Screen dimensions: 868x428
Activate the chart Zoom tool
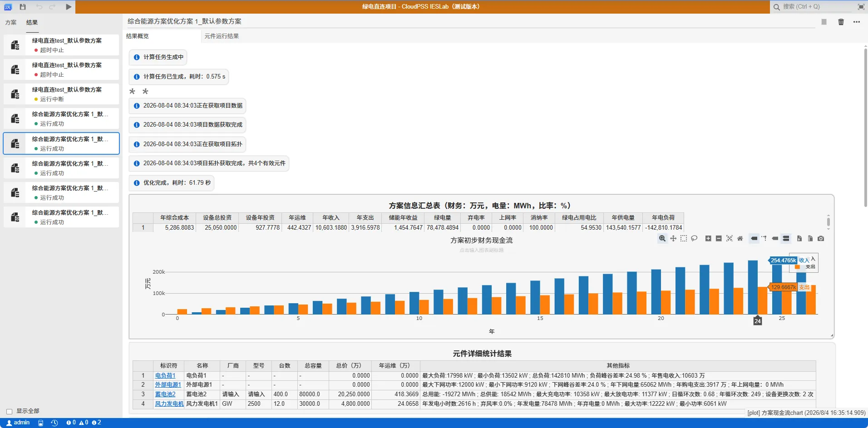point(662,238)
